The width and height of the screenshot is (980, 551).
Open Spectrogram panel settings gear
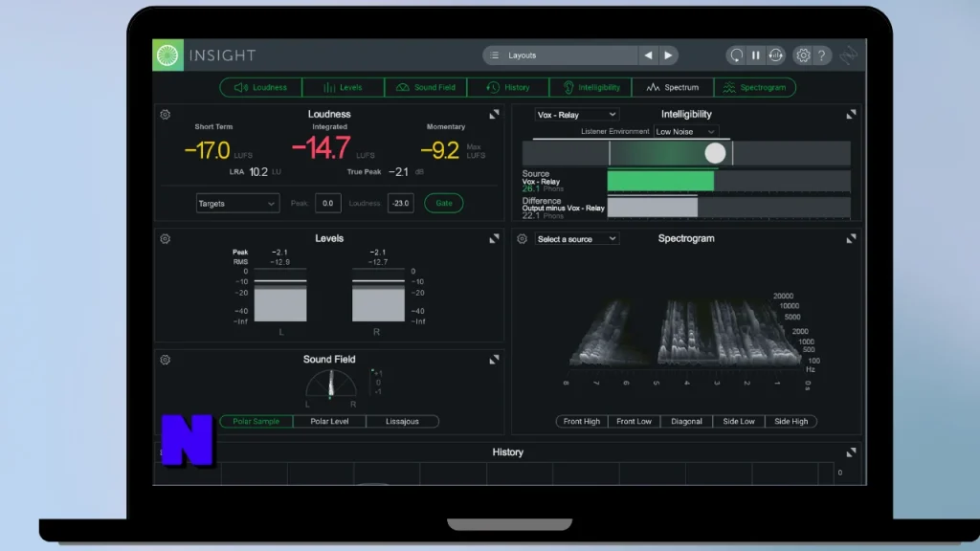point(522,238)
